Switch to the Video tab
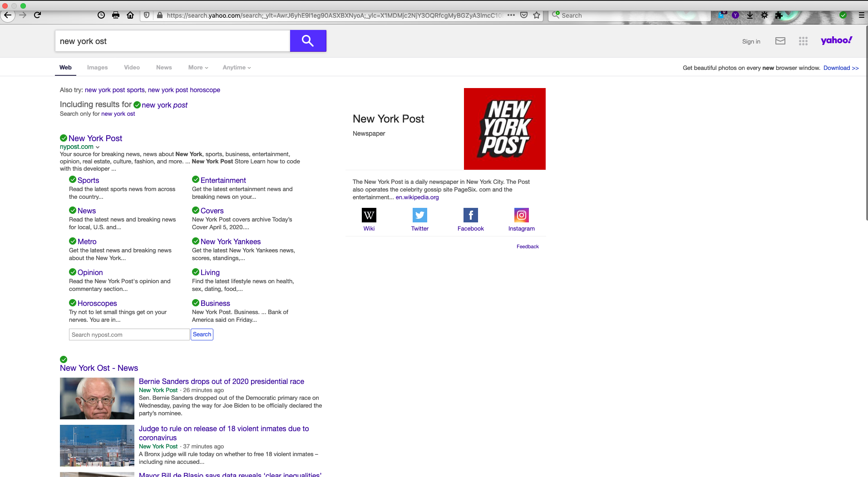 [x=132, y=68]
